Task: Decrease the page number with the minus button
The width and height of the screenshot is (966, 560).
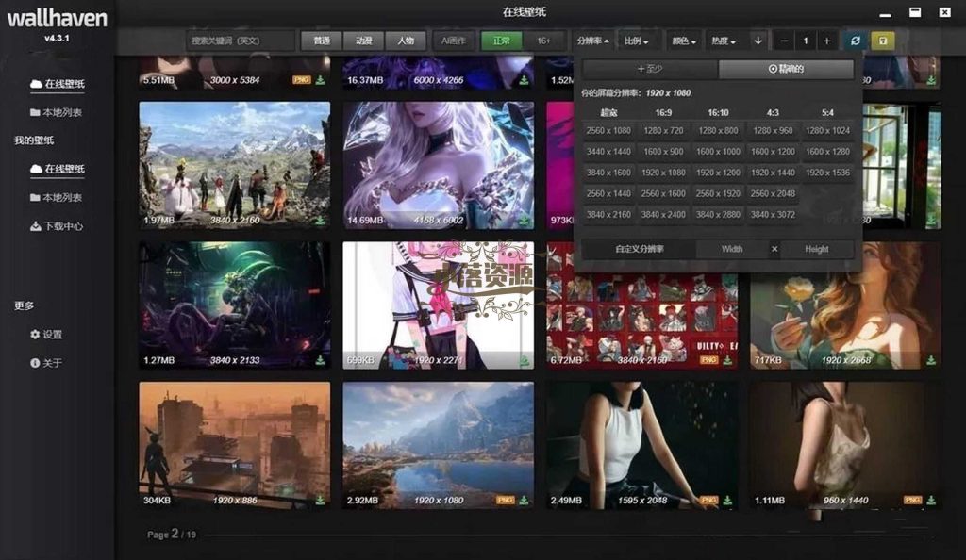Action: (784, 41)
